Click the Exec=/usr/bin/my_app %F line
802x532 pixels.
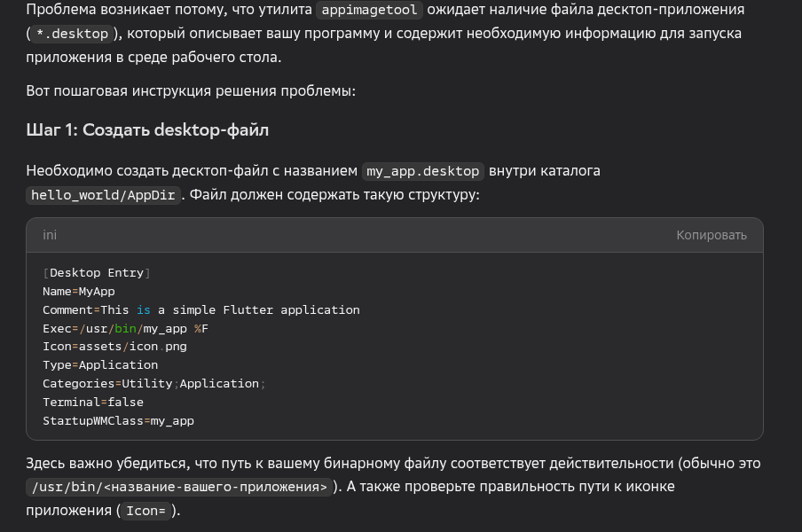click(x=125, y=329)
